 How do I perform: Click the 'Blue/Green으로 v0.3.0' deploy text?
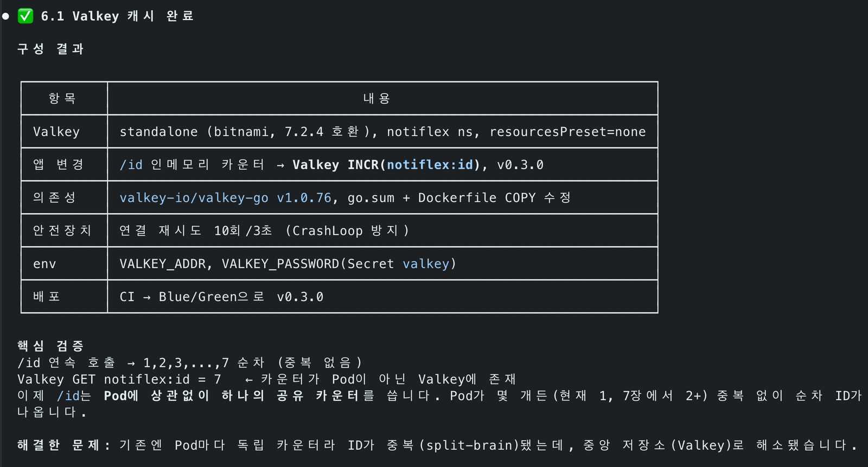pos(241,297)
